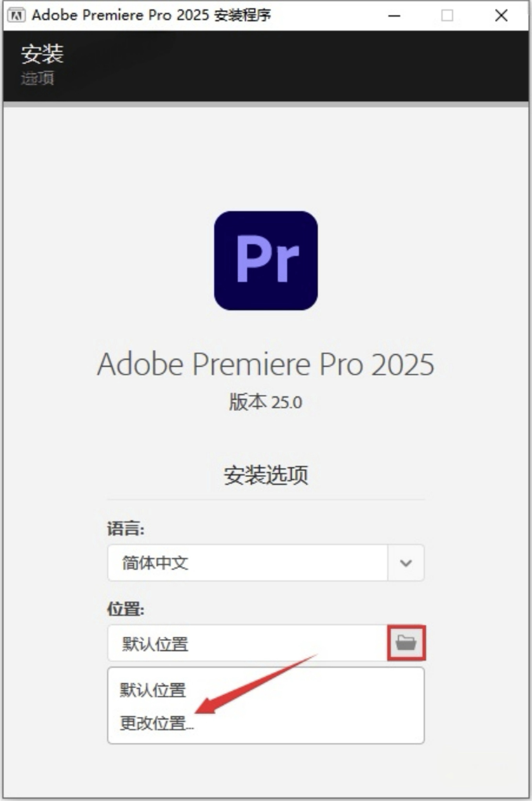Click the X close icon of the installer
532x801 pixels.
[501, 16]
